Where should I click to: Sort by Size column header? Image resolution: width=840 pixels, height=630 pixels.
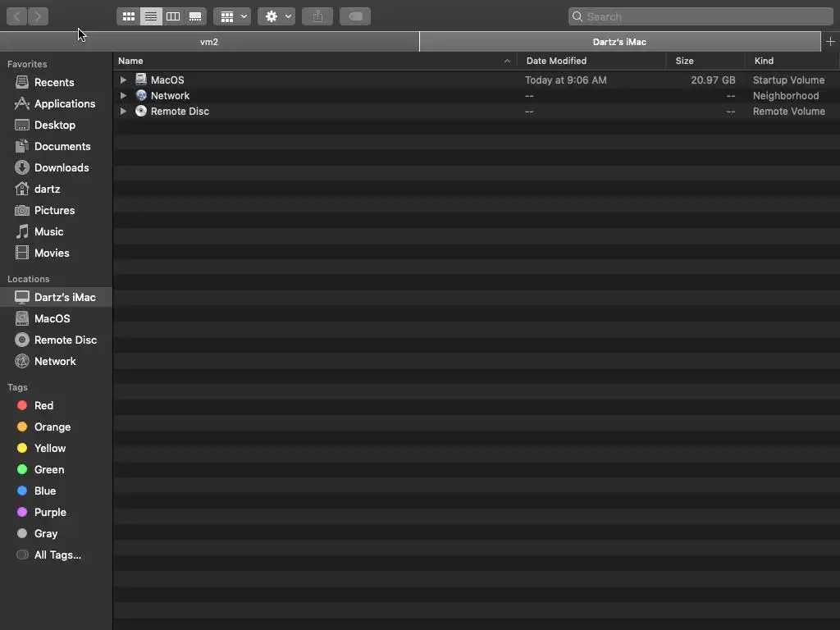pyautogui.click(x=706, y=61)
